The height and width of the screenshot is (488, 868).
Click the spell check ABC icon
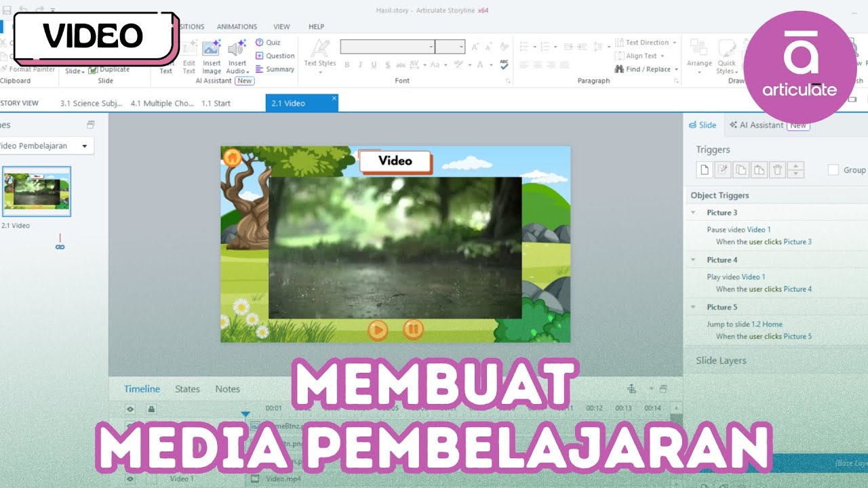coord(504,64)
